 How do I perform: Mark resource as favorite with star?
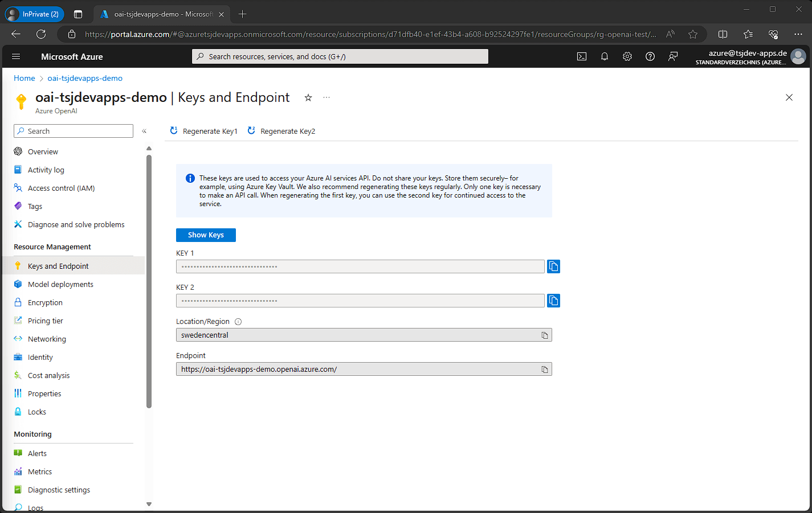(x=308, y=97)
